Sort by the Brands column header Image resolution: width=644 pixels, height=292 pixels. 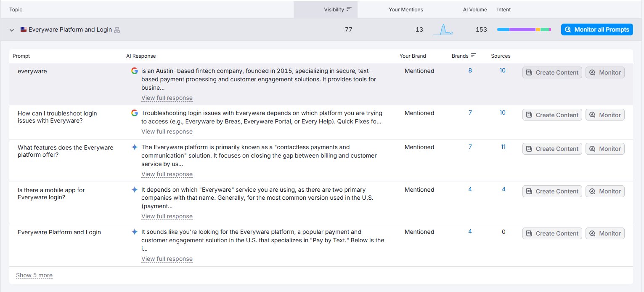click(x=460, y=56)
